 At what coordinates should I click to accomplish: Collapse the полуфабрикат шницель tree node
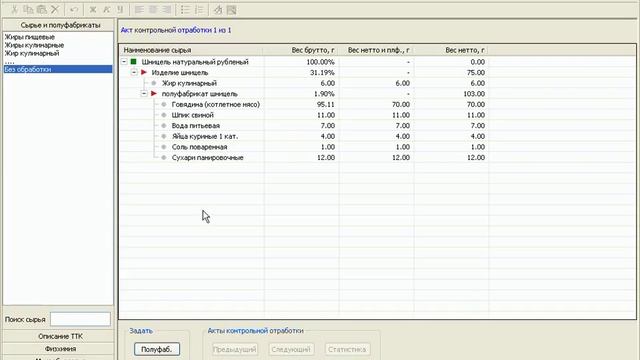point(144,93)
